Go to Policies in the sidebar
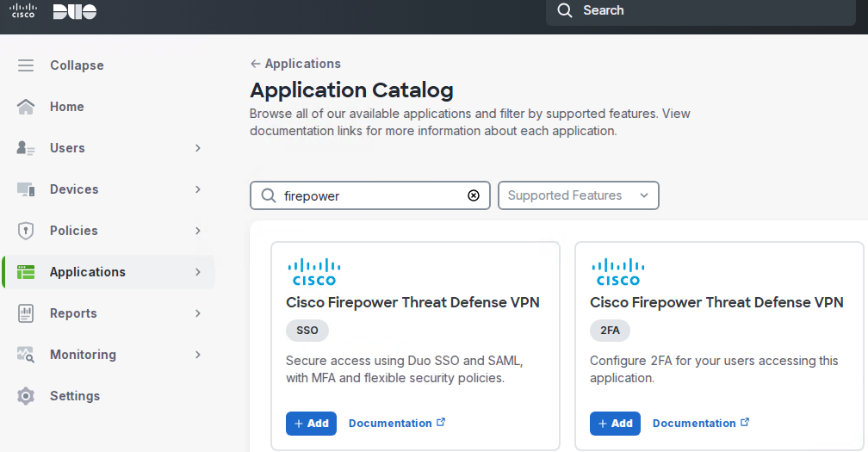Image resolution: width=868 pixels, height=452 pixels. (x=74, y=231)
